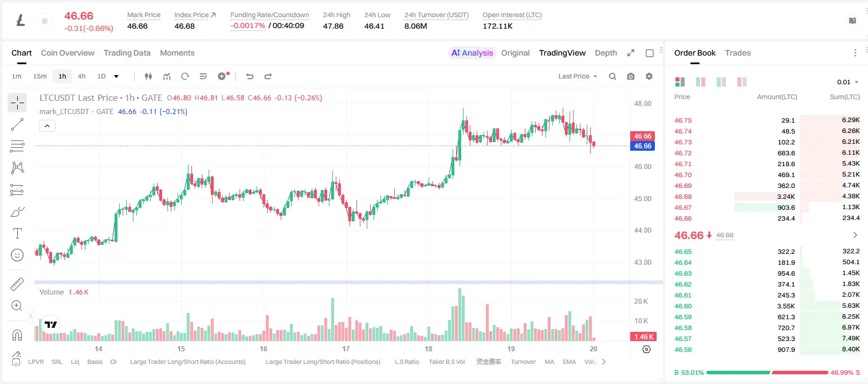Select the ruler measure tool
868x384 pixels.
coord(17,284)
